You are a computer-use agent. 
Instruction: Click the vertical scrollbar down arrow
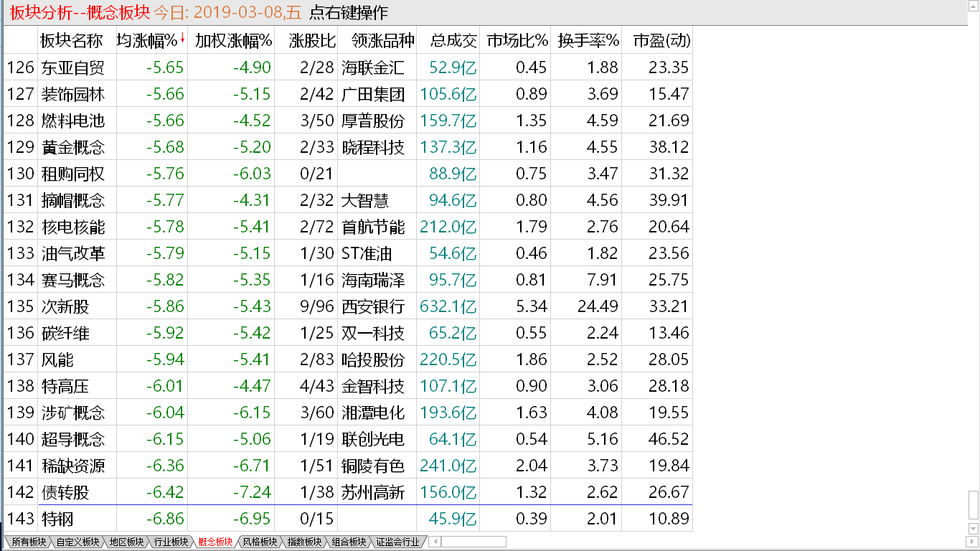pyautogui.click(x=974, y=529)
